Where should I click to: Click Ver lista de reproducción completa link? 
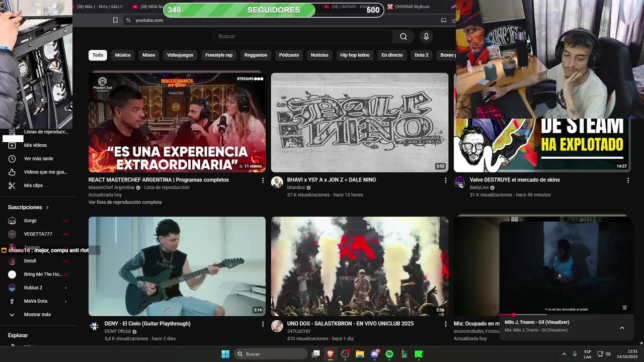tap(125, 202)
